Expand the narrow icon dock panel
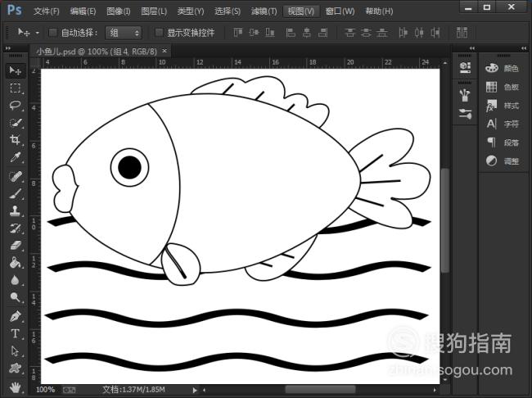This screenshot has width=532, height=398. pyautogui.click(x=472, y=48)
